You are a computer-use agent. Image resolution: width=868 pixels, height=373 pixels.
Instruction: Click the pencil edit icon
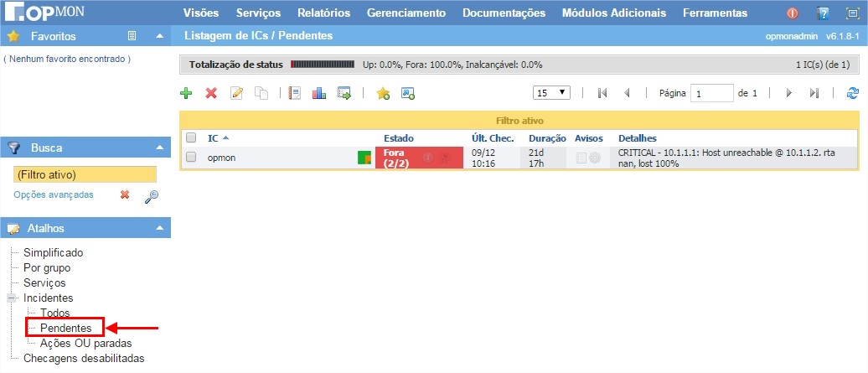(236, 94)
